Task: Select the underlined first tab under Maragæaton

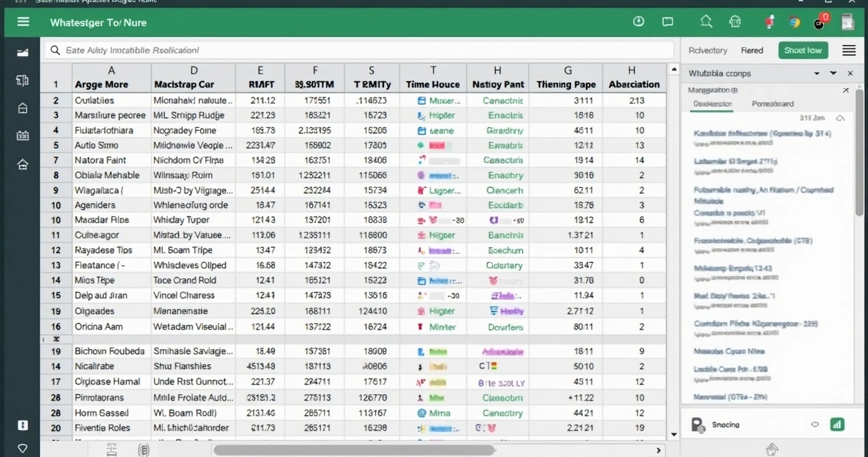Action: (712, 104)
